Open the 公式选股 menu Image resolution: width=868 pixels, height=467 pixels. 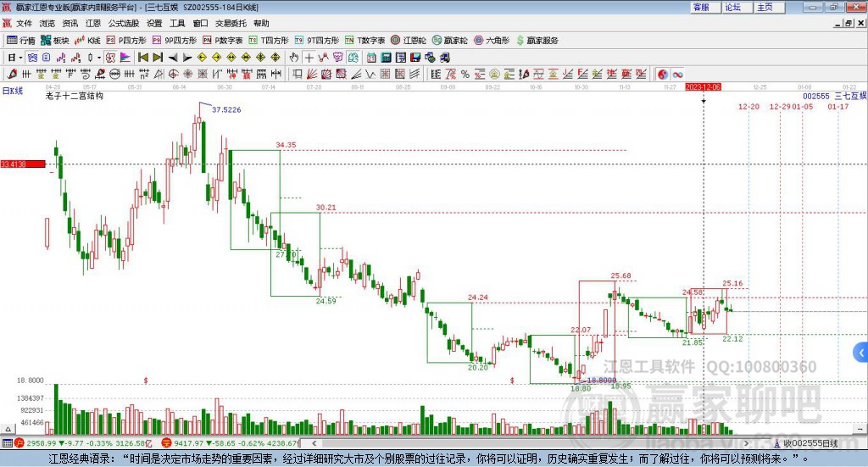[x=124, y=23]
